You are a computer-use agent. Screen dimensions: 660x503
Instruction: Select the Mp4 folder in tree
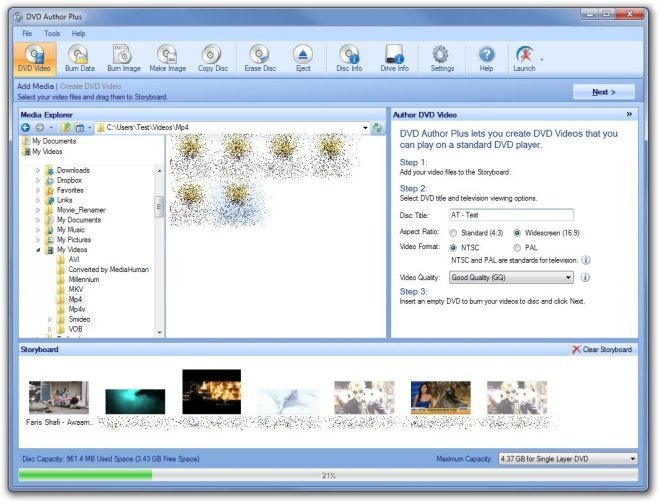coord(75,299)
